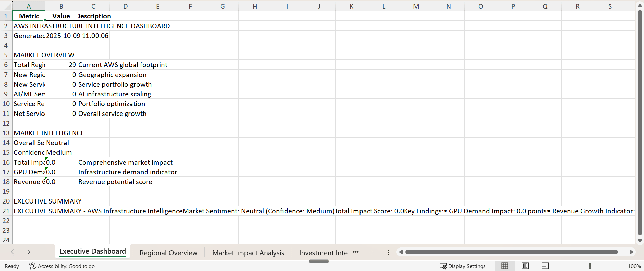The image size is (644, 271).
Task: Go to the next sheet with the right arrow
Action: pos(29,252)
